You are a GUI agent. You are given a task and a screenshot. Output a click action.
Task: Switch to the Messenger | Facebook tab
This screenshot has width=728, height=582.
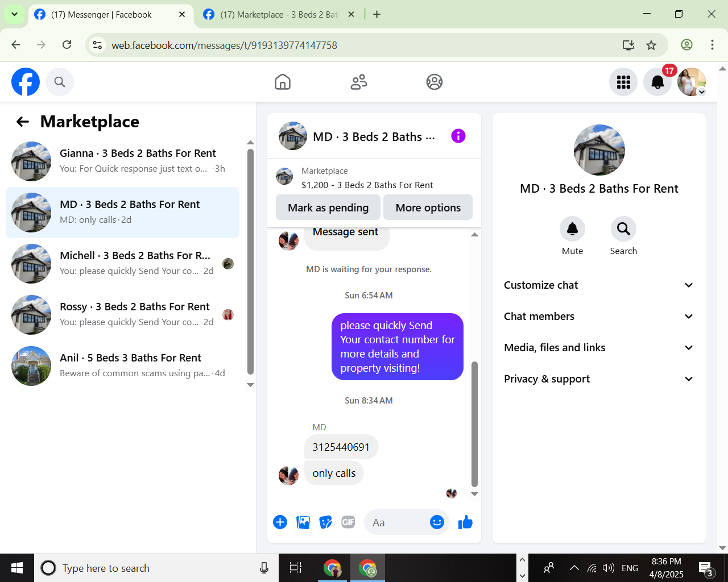click(102, 15)
